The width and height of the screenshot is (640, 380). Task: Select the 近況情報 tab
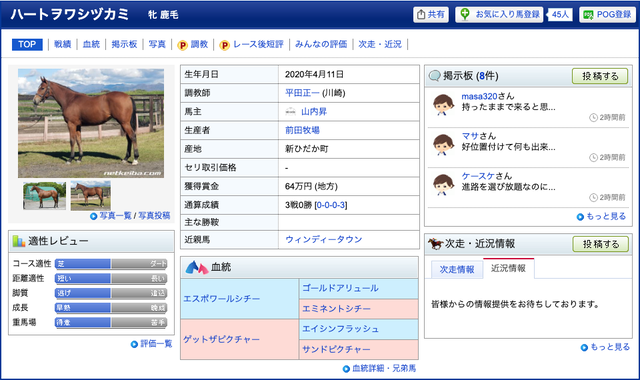[x=508, y=268]
